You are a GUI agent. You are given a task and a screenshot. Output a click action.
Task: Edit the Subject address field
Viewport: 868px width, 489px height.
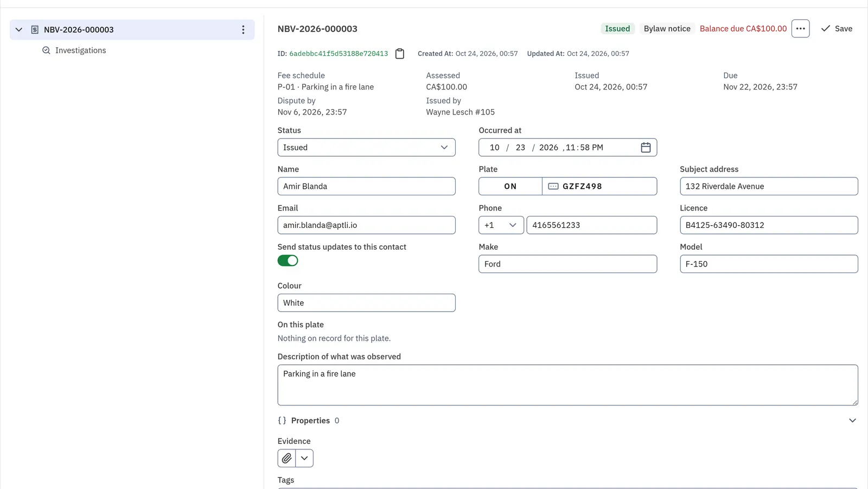769,186
